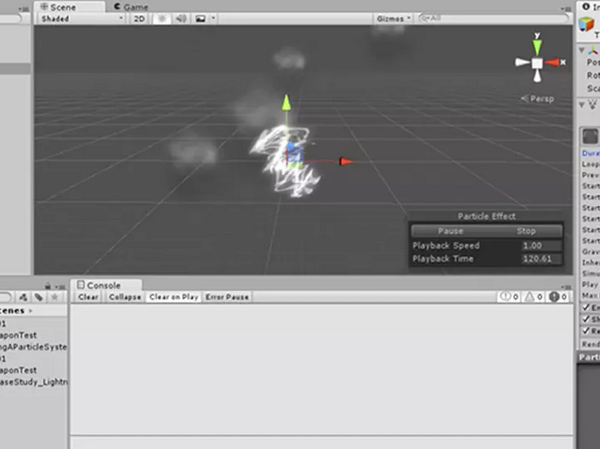
Task: Switch to the Inspector tab
Action: click(589, 7)
